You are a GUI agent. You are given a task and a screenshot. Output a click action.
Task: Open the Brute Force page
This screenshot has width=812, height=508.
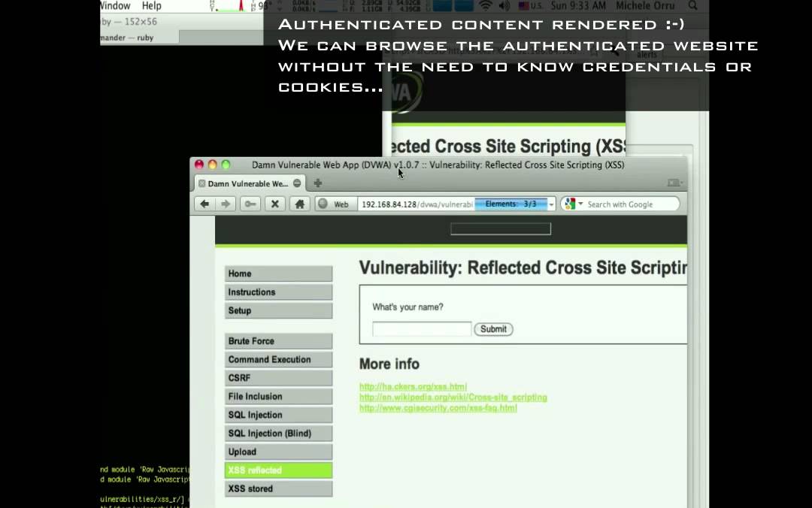pyautogui.click(x=279, y=341)
